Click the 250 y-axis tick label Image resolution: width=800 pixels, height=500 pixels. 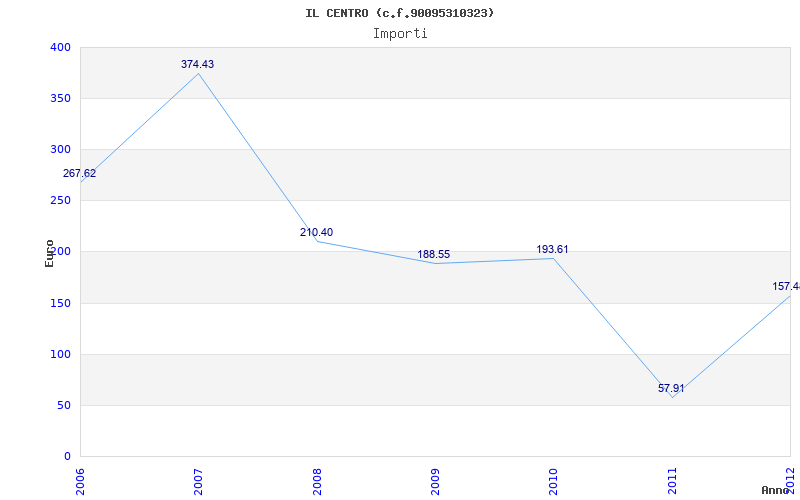pos(60,201)
